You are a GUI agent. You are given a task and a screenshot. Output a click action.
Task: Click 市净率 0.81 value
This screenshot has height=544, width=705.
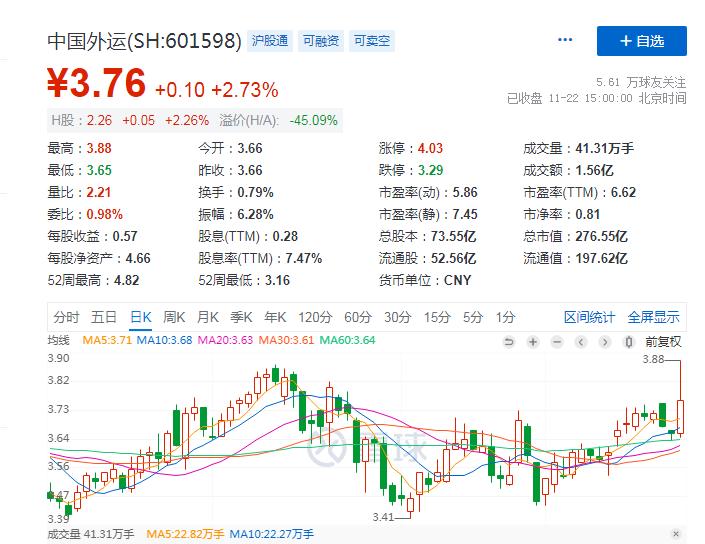tap(588, 214)
